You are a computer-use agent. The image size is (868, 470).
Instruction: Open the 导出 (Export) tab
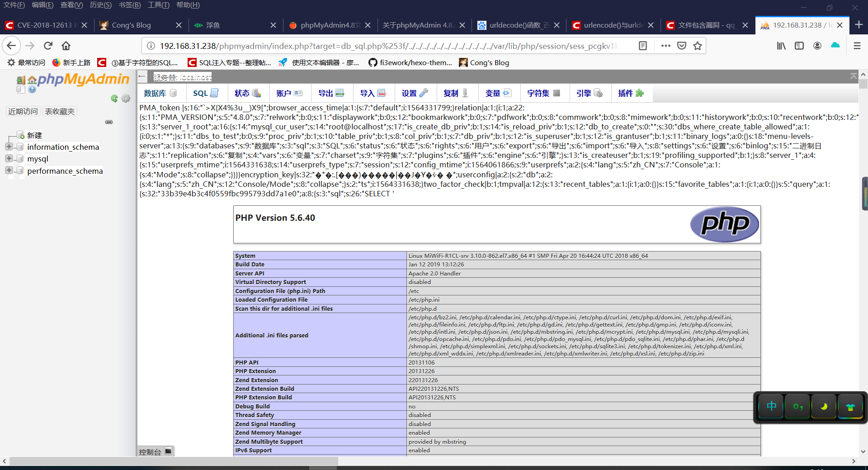click(331, 93)
